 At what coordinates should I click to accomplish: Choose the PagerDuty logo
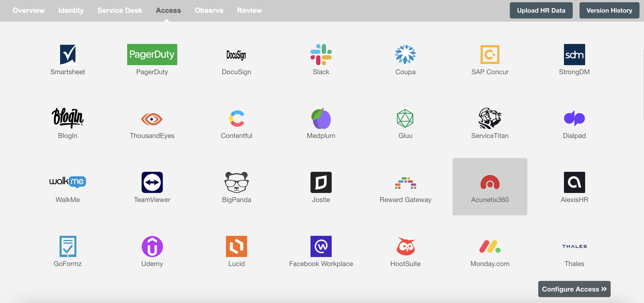click(152, 55)
